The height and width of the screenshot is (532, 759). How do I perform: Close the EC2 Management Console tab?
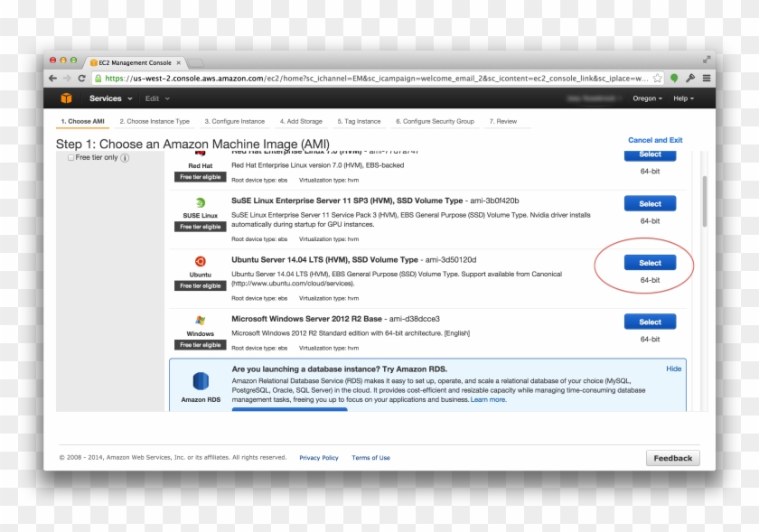click(x=179, y=62)
